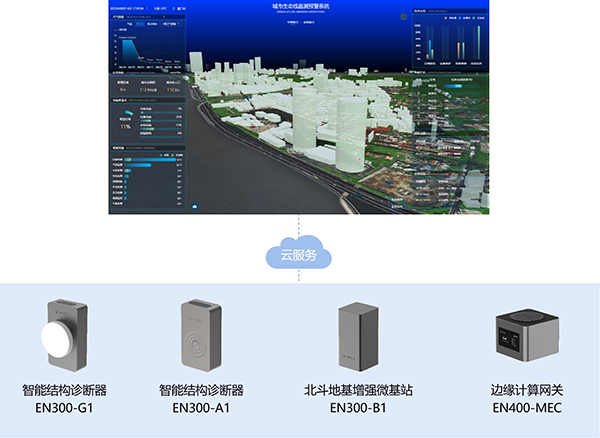The image size is (600, 438).
Task: Select the EN300-A1 diagnostic device image
Action: pos(201,335)
